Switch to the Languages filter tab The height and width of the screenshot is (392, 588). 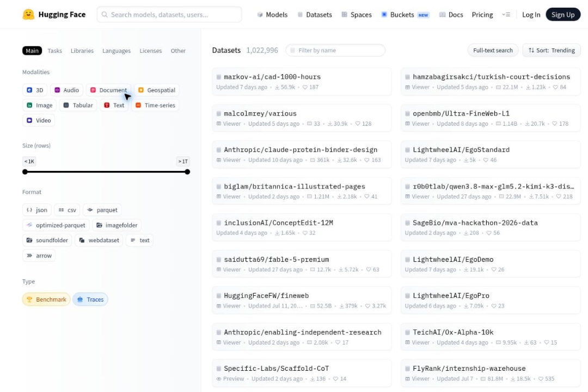point(117,51)
